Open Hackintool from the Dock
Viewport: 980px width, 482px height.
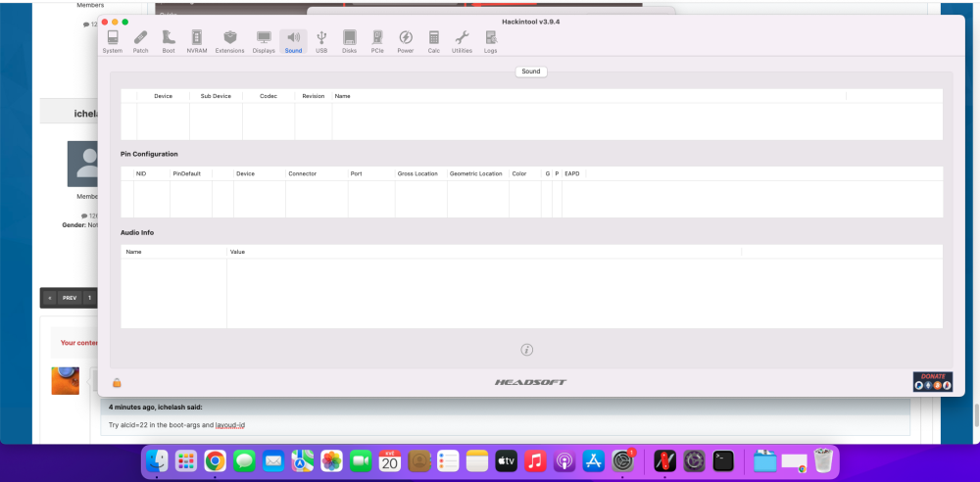(665, 461)
